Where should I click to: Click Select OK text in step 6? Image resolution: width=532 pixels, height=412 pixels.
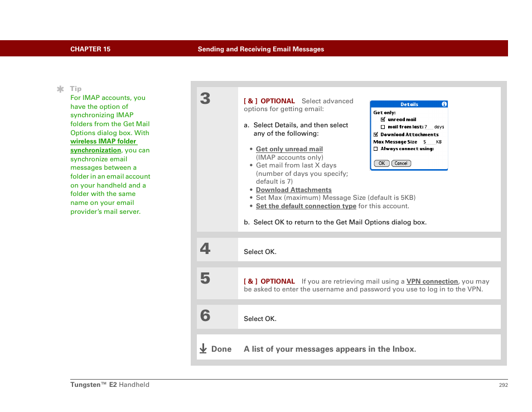(260, 319)
